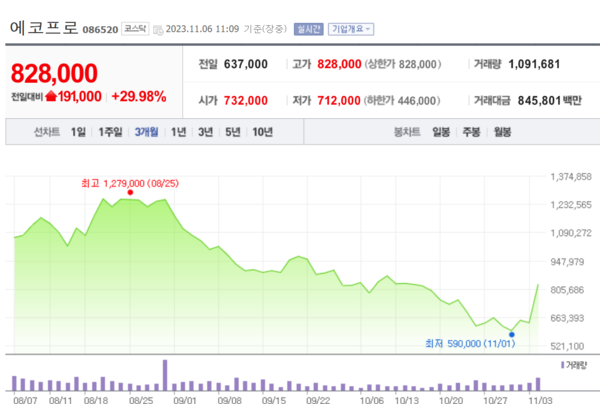Viewport: 600px width, 404px height.
Task: Show the 월봉 monthly candlestick chart
Action: 502,132
